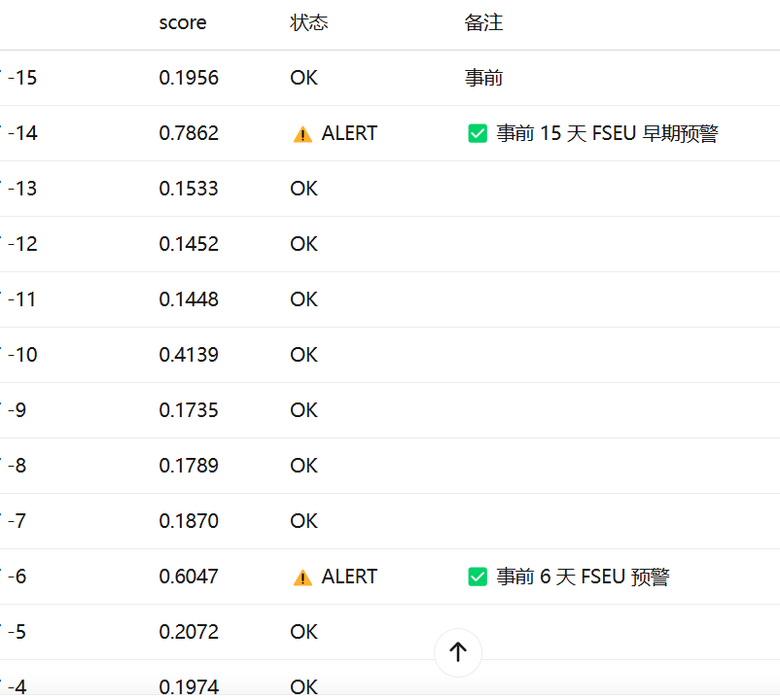Click score value 0.6047
The width and height of the screenshot is (780, 700).
[189, 577]
